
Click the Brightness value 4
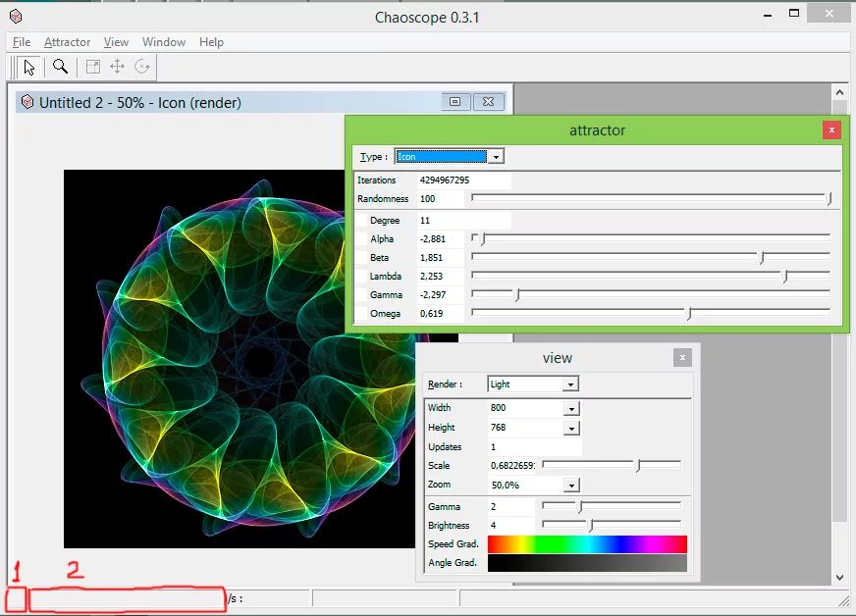pos(511,526)
